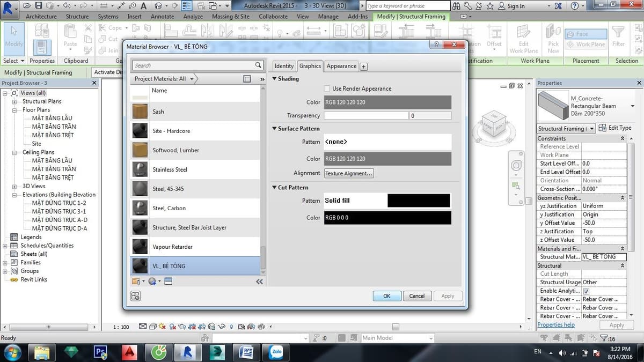The height and width of the screenshot is (362, 644).
Task: Click the plus icon to add asset tab
Action: point(363,67)
